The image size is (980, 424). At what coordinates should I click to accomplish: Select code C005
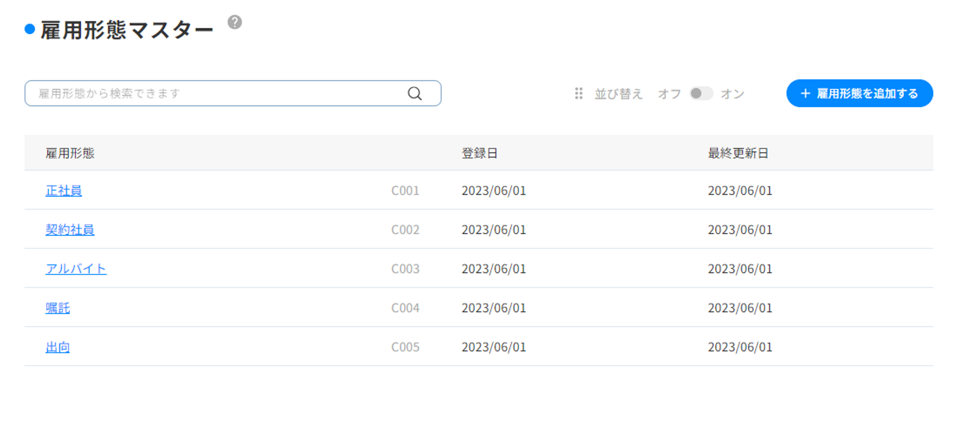pyautogui.click(x=405, y=348)
